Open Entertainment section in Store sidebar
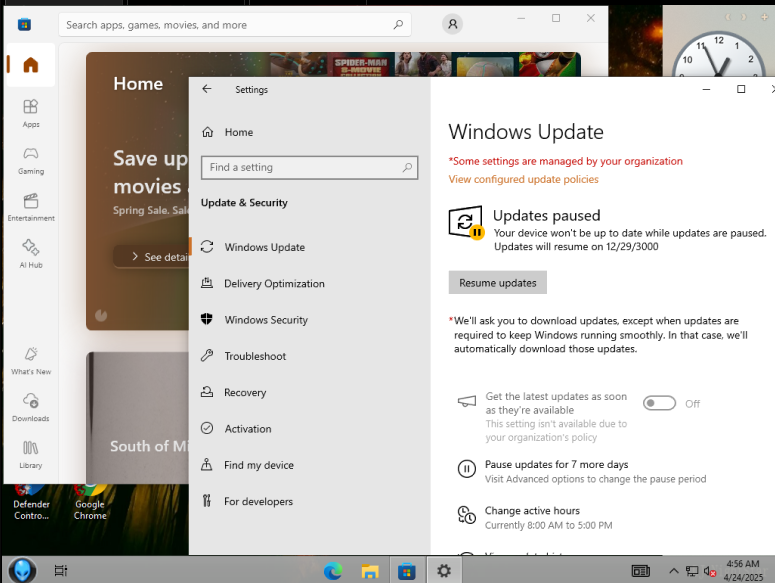This screenshot has width=775, height=583. tap(31, 206)
